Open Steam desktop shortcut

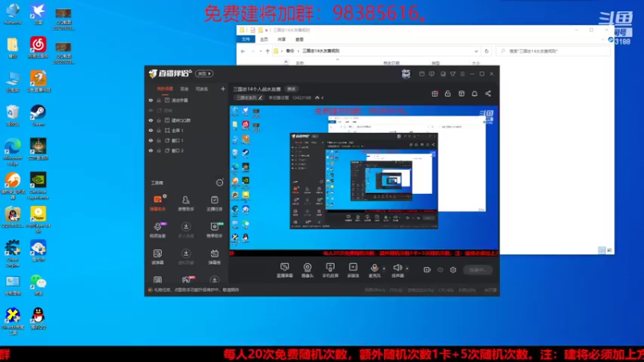38,115
